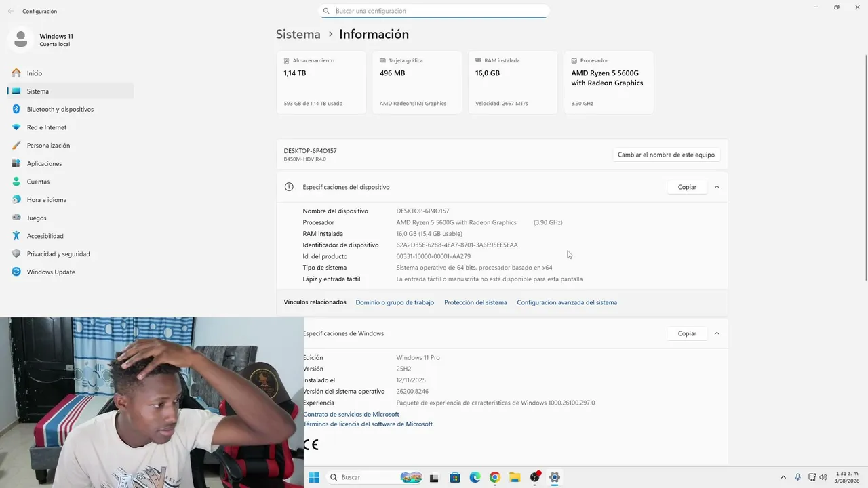Image resolution: width=868 pixels, height=488 pixels.
Task: Click the Settings gear on the taskbar
Action: (x=555, y=477)
